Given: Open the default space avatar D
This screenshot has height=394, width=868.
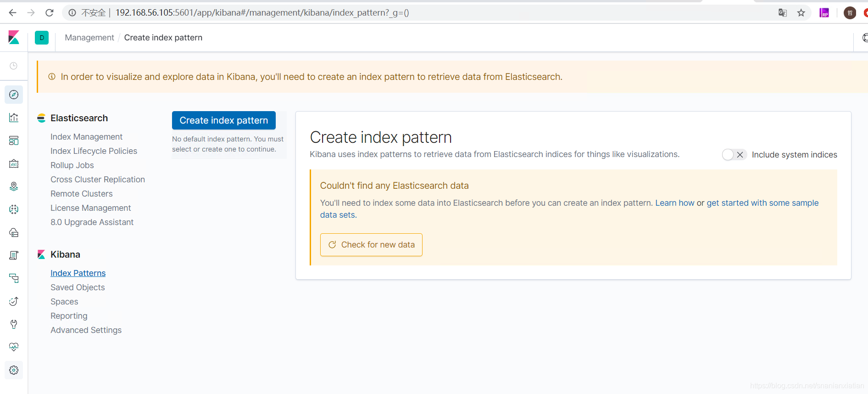Looking at the screenshot, I should tap(42, 38).
